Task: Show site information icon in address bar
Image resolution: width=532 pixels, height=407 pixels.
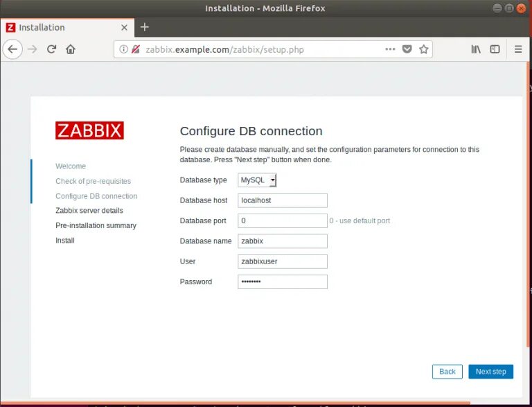Action: click(123, 49)
